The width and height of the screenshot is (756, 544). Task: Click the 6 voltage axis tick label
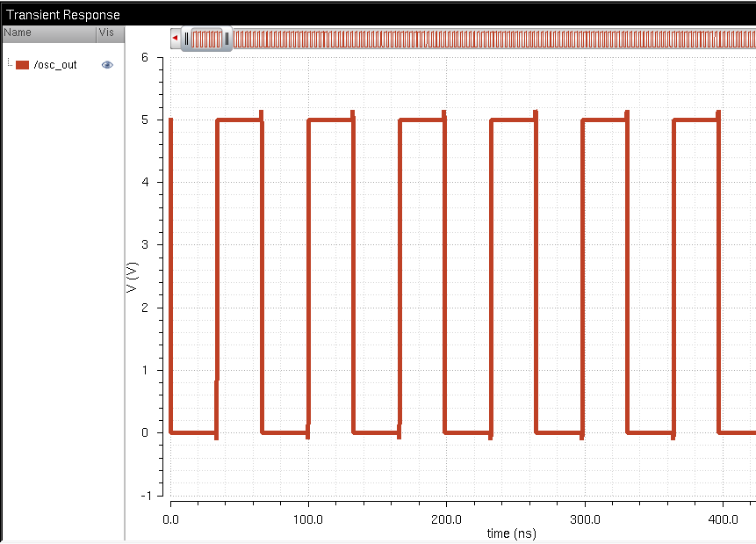click(x=145, y=57)
